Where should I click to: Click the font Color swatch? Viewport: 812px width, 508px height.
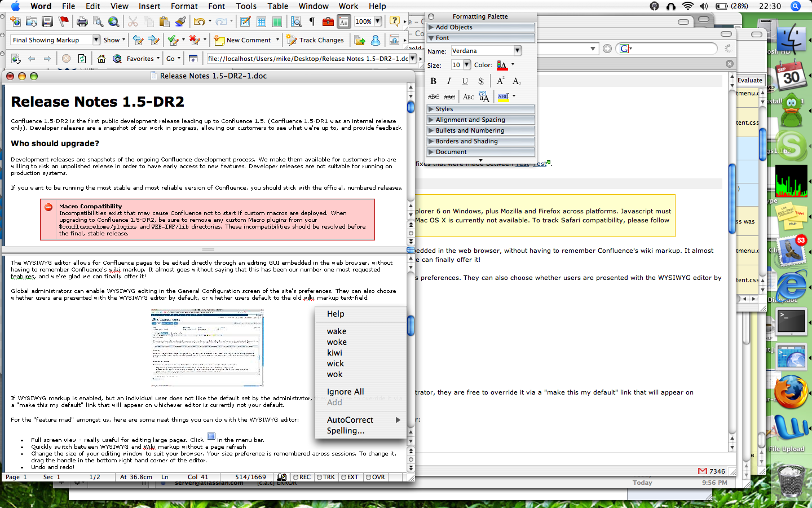pos(501,65)
